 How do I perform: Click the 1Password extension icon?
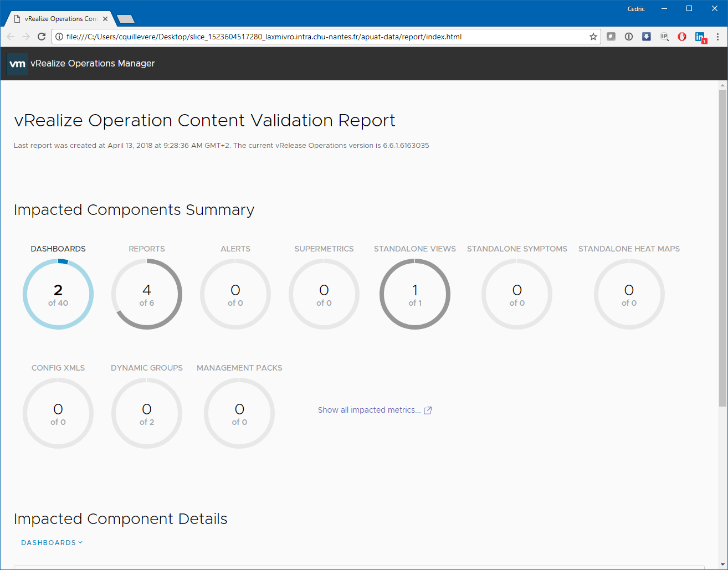click(628, 37)
